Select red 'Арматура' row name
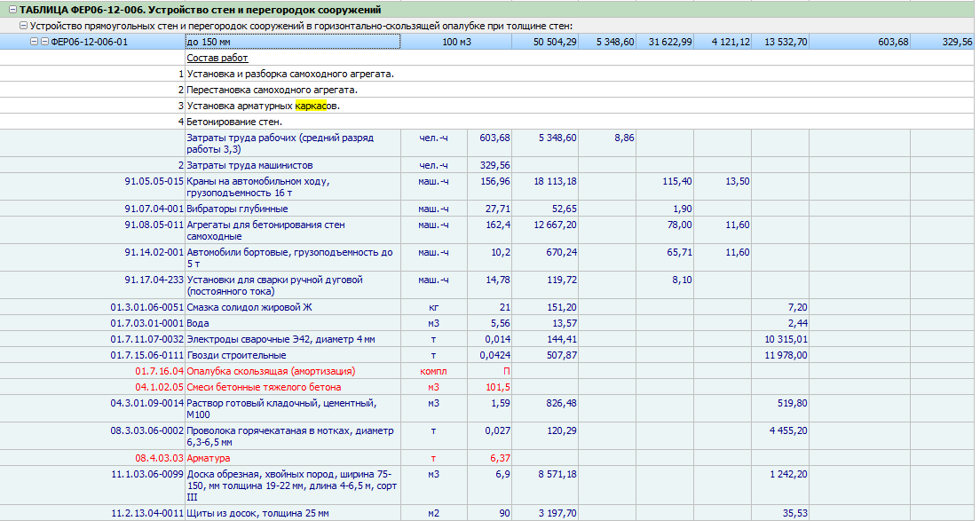The width and height of the screenshot is (980, 521). point(208,458)
